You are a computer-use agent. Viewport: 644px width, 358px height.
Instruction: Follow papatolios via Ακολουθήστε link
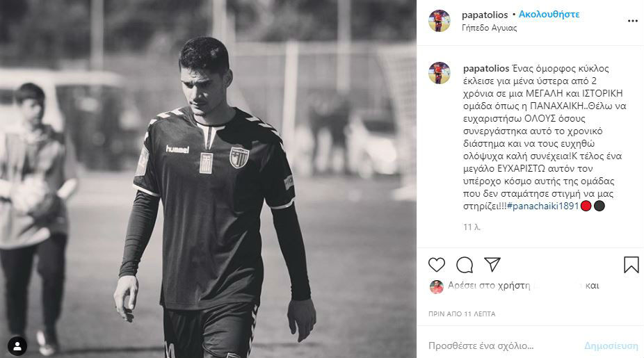pos(549,15)
